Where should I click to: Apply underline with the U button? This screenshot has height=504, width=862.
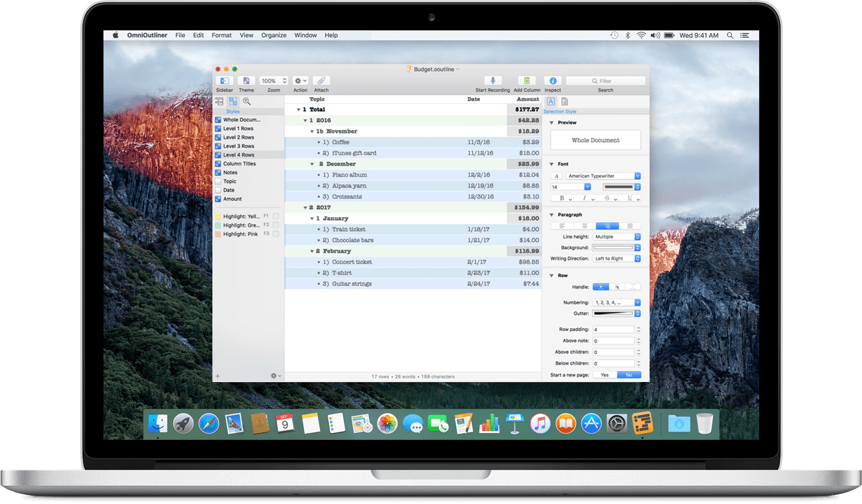click(x=629, y=198)
